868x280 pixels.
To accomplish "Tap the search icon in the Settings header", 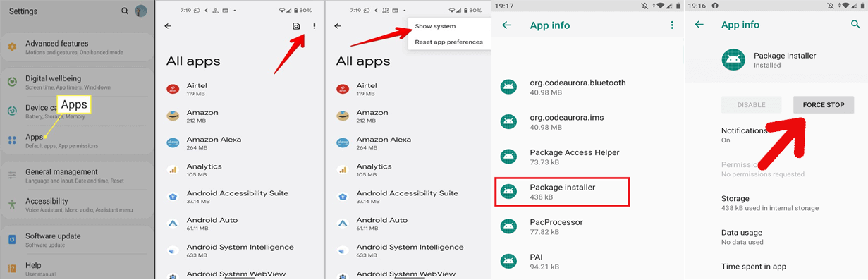I will pos(125,11).
